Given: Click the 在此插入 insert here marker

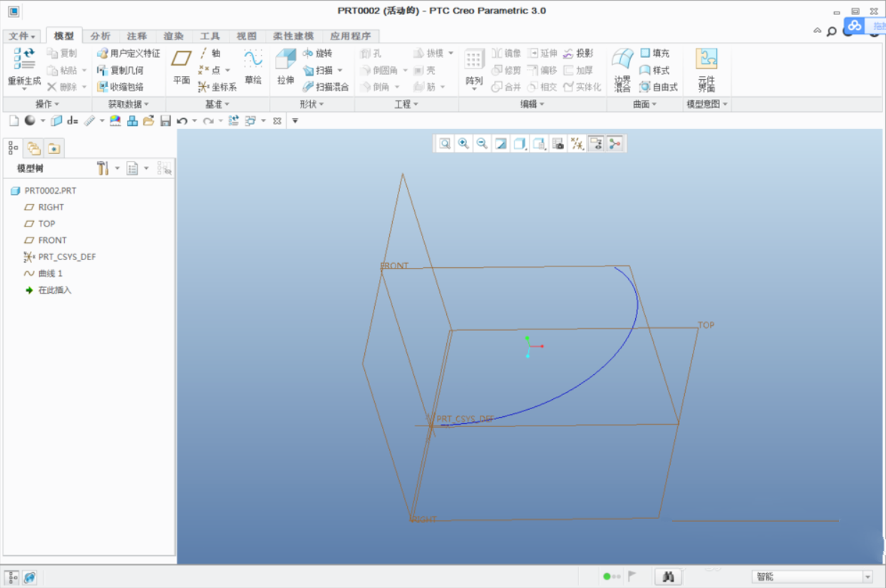Looking at the screenshot, I should click(x=48, y=290).
